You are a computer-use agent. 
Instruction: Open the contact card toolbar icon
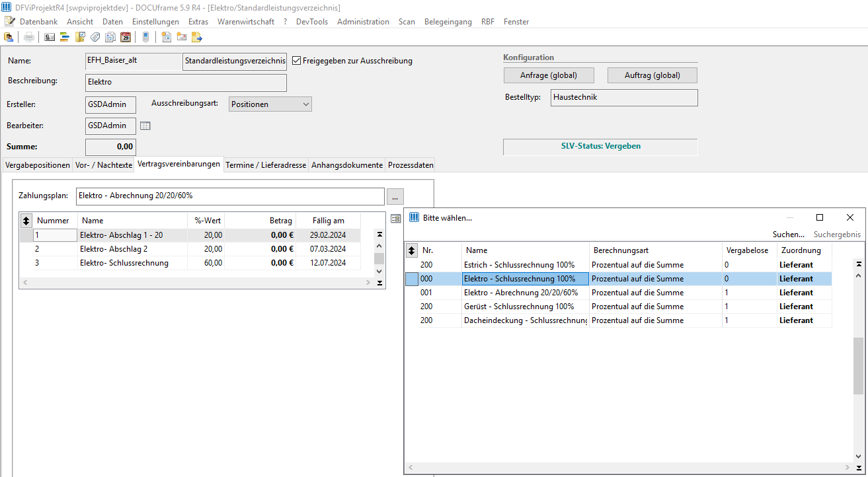coord(50,37)
